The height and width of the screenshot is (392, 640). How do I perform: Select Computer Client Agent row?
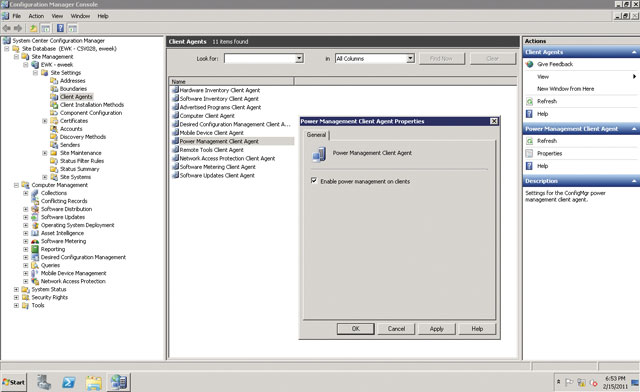(207, 116)
